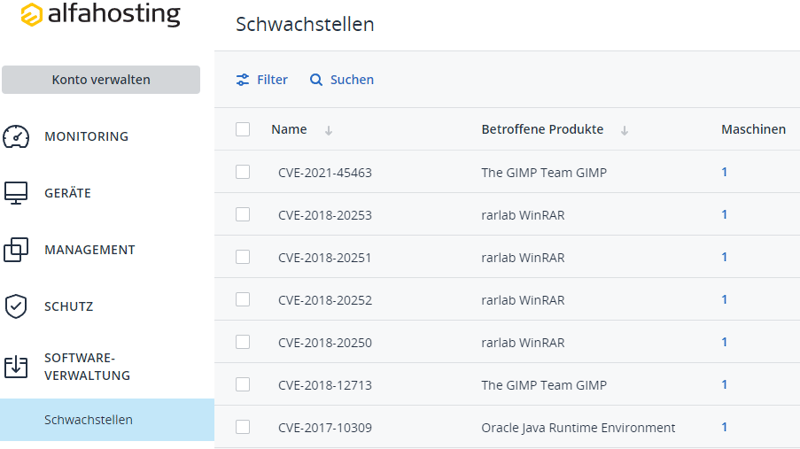Click the Monitoring gauge icon
This screenshot has height=449, width=800.
click(16, 137)
